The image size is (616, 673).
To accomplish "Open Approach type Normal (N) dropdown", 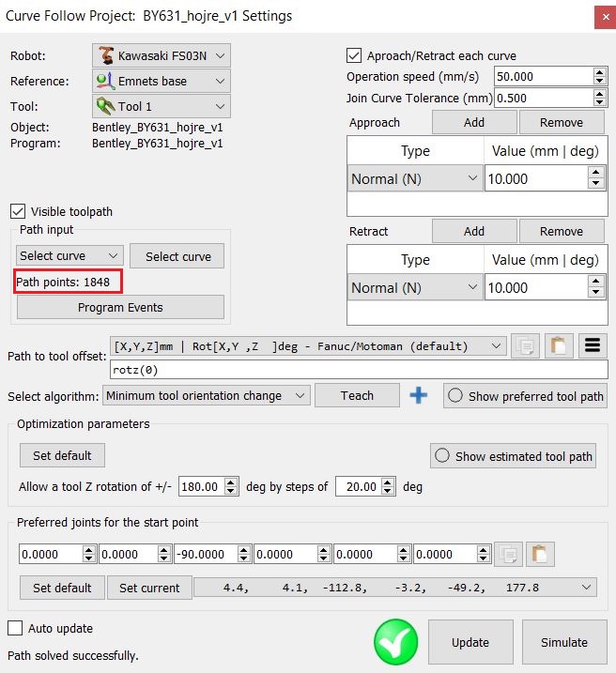I will tap(415, 178).
